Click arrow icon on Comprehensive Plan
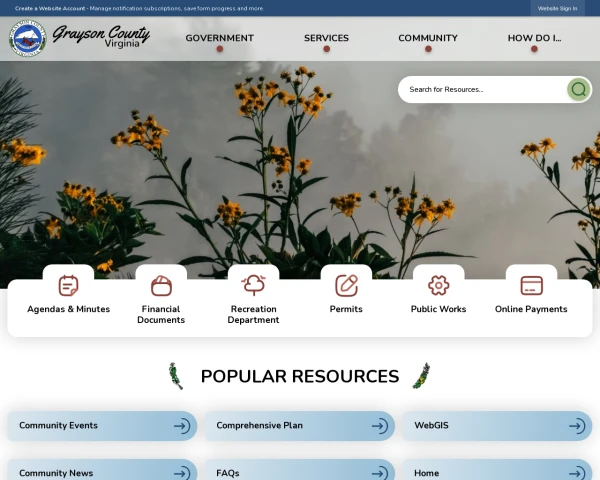This screenshot has height=480, width=600. pos(380,426)
